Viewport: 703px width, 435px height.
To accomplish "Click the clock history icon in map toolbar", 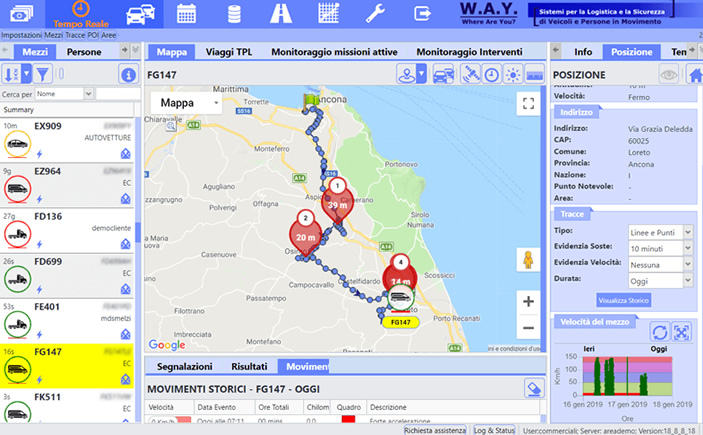I will pos(491,74).
